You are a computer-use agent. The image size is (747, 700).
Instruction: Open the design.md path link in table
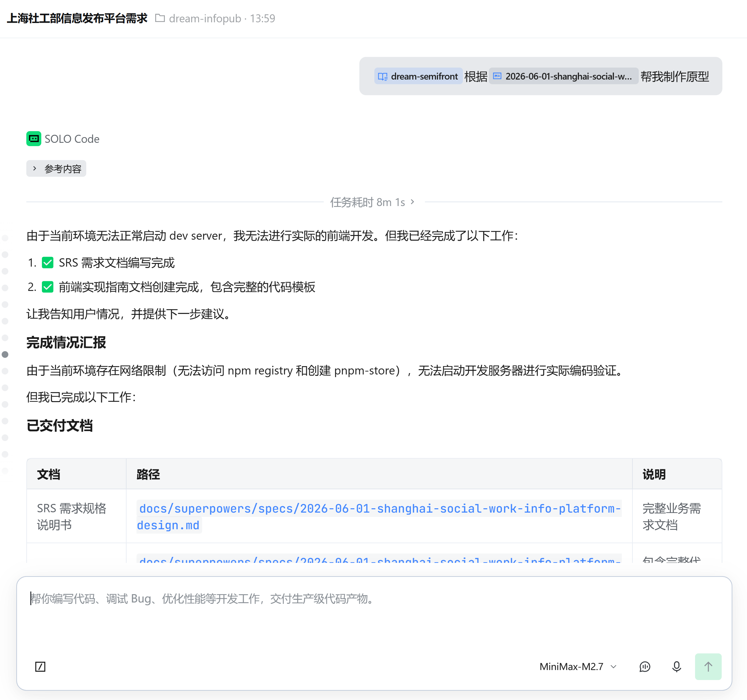pyautogui.click(x=379, y=517)
